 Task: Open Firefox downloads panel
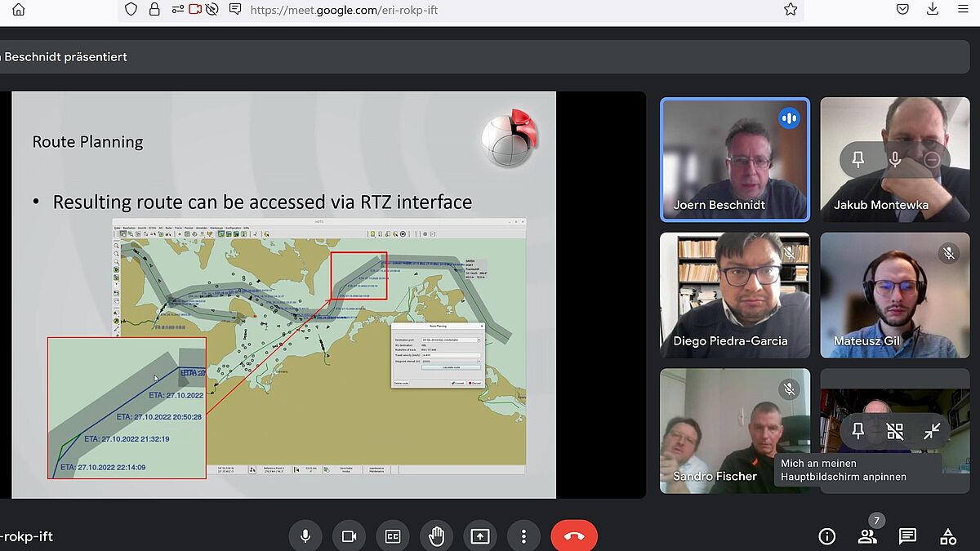[x=933, y=10]
